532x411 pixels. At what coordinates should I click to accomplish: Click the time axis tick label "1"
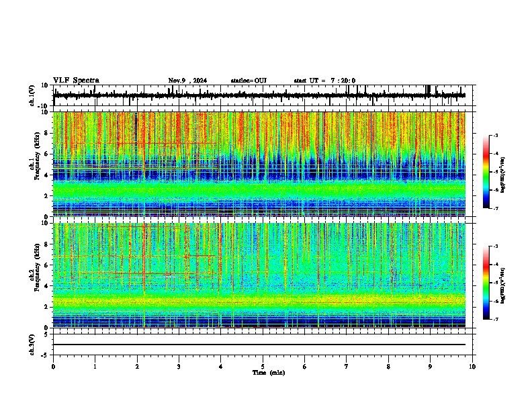click(x=95, y=367)
